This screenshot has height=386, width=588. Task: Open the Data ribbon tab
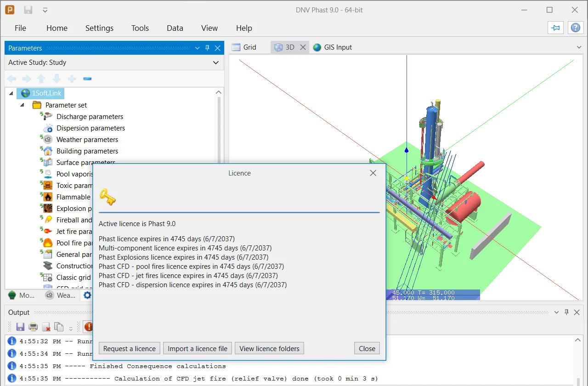tap(175, 28)
